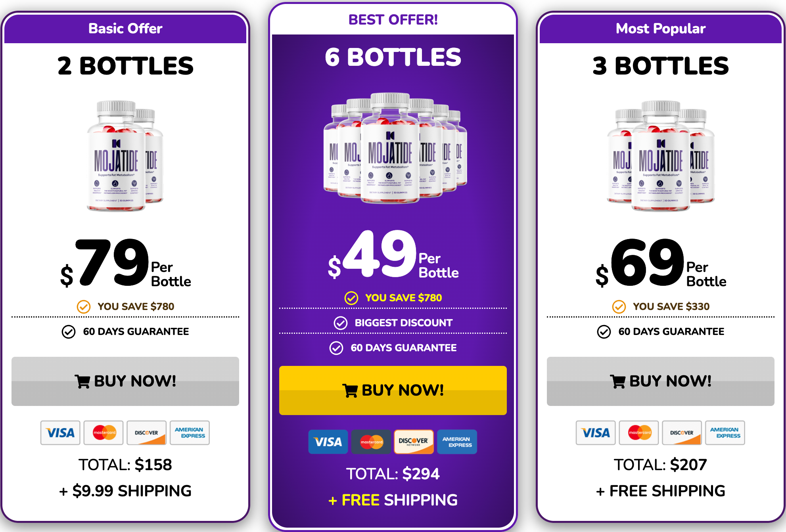The width and height of the screenshot is (786, 532).
Task: Select the Discover icon under the 2 Bottles offer
Action: (147, 433)
